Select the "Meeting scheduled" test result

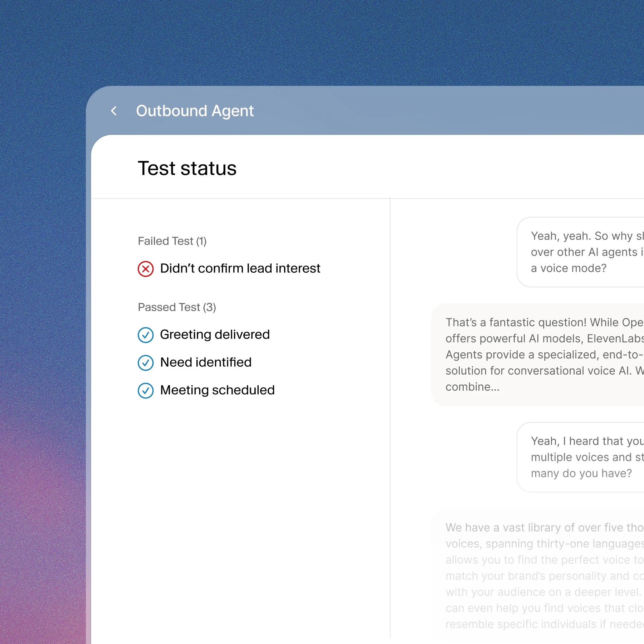click(x=217, y=390)
